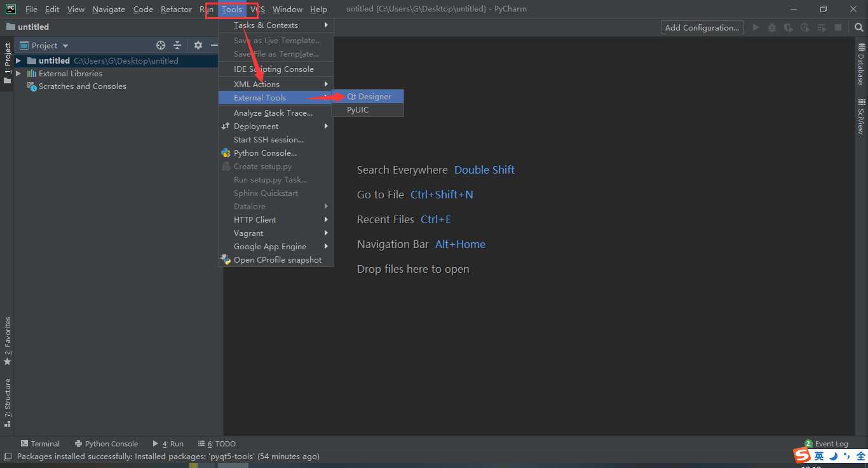Open Project panel settings gear
Viewport: 868px width, 468px height.
198,45
